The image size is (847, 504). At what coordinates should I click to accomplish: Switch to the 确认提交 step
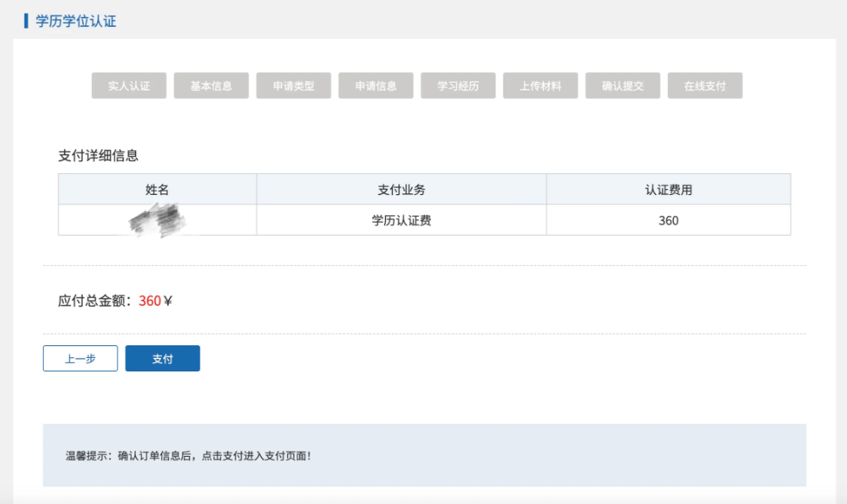tap(622, 85)
